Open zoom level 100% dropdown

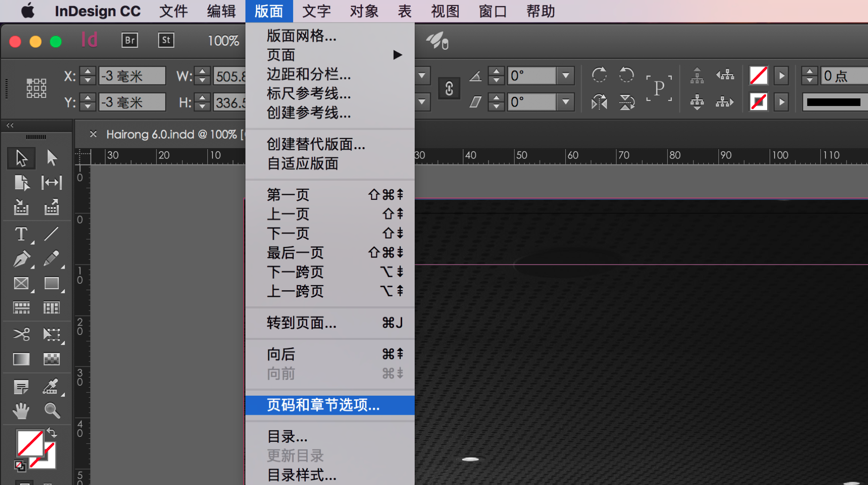(x=223, y=41)
